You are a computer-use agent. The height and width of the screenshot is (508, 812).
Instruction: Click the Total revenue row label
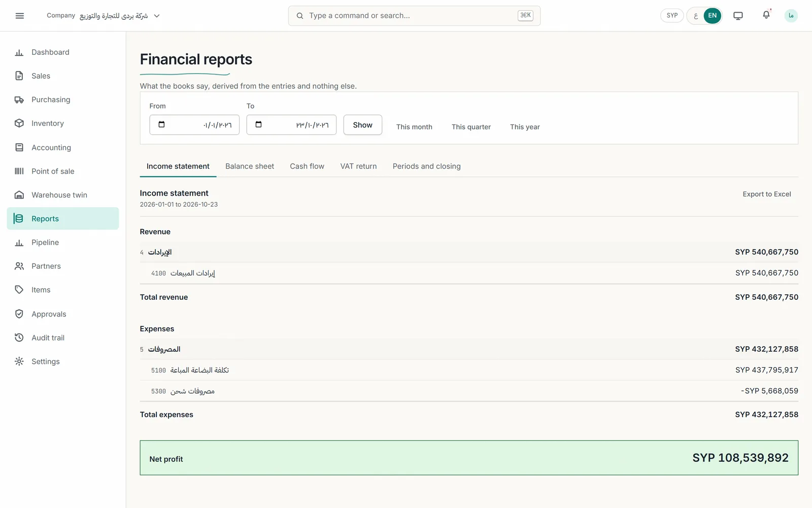(x=164, y=297)
